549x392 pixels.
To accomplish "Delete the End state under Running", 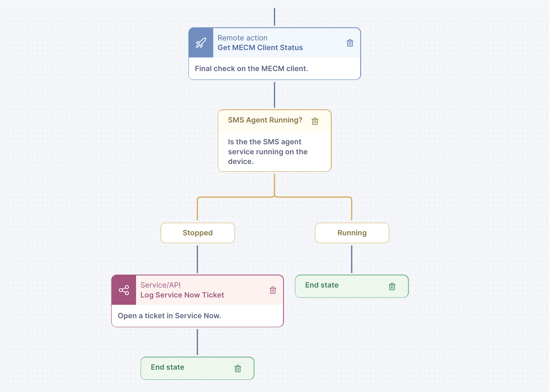I will coord(392,286).
